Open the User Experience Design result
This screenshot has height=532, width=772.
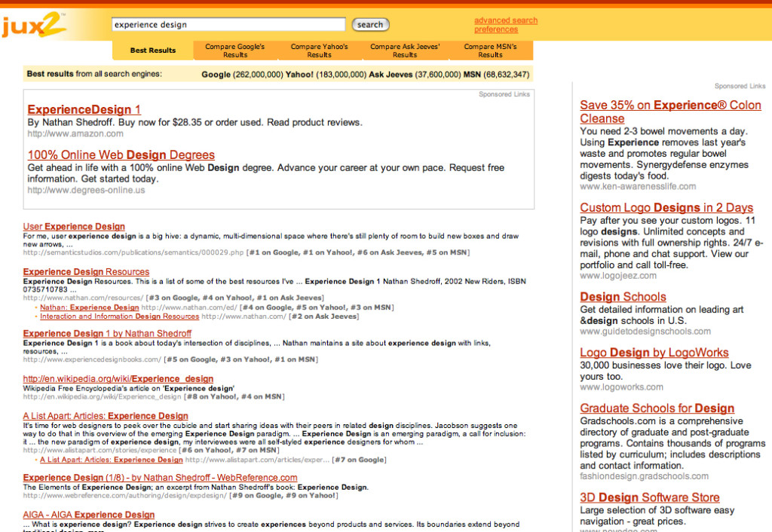click(74, 226)
